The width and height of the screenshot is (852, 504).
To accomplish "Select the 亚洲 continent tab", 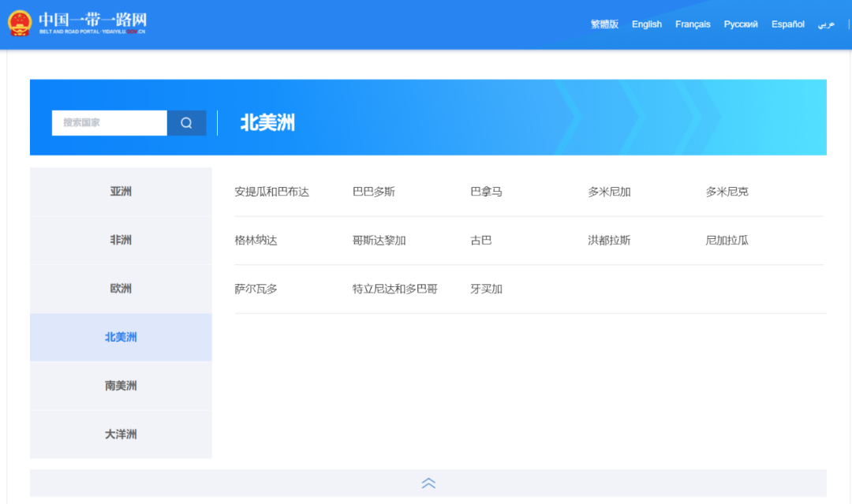I will pos(120,191).
